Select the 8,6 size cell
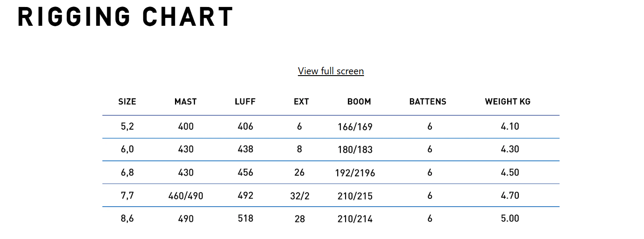 [x=127, y=218]
